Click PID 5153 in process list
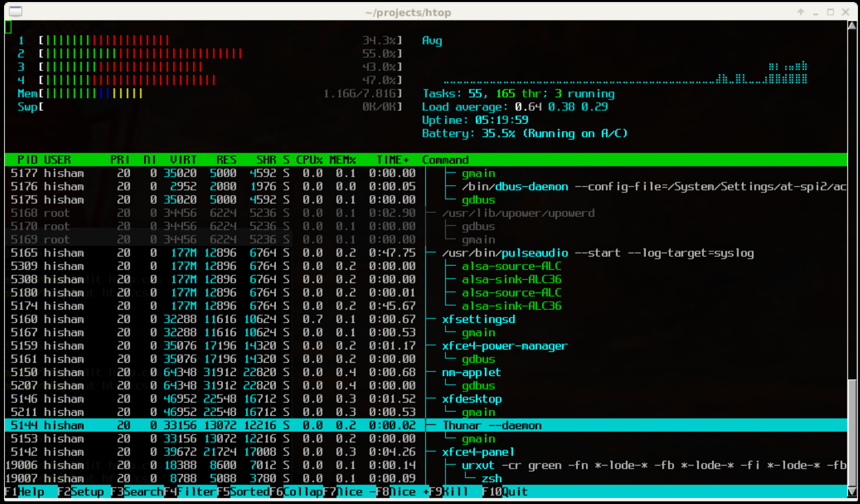 point(24,438)
